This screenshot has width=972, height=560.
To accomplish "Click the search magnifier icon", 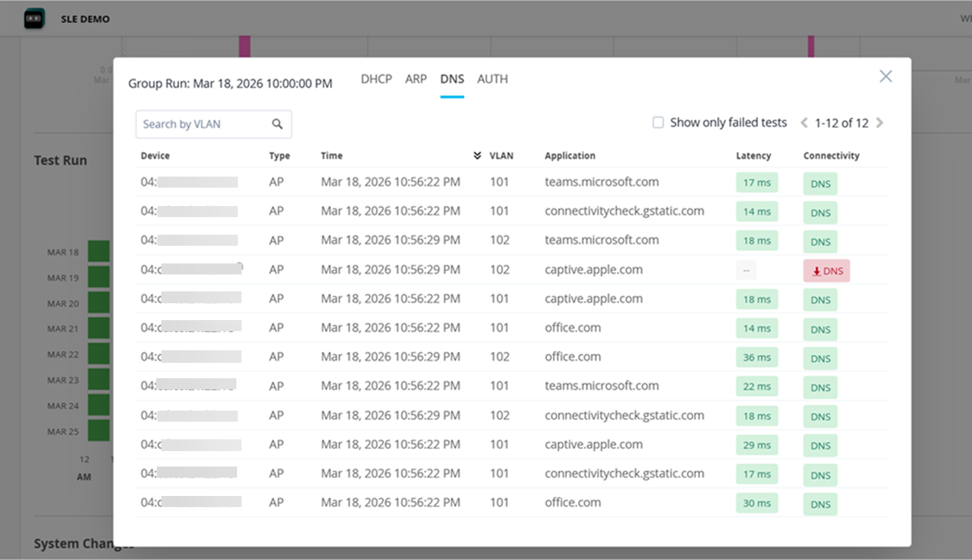I will [x=278, y=124].
